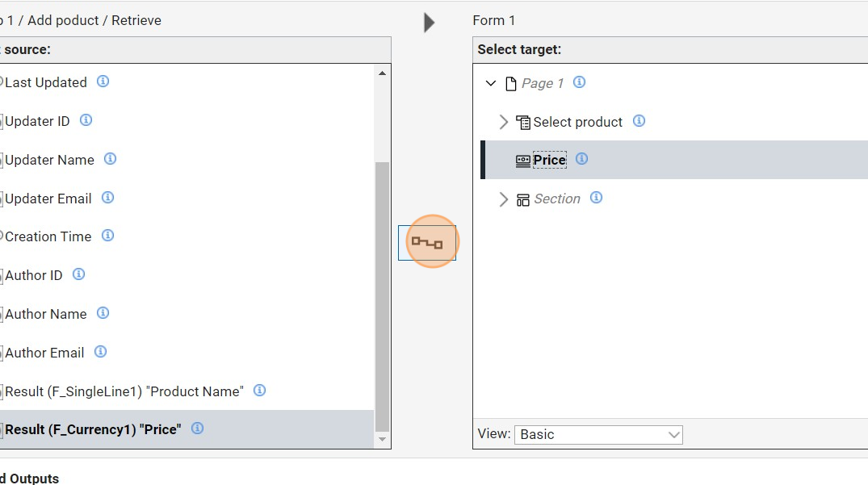The image size is (868, 485).
Task: Click info icon beside Updater Email
Action: click(x=107, y=198)
